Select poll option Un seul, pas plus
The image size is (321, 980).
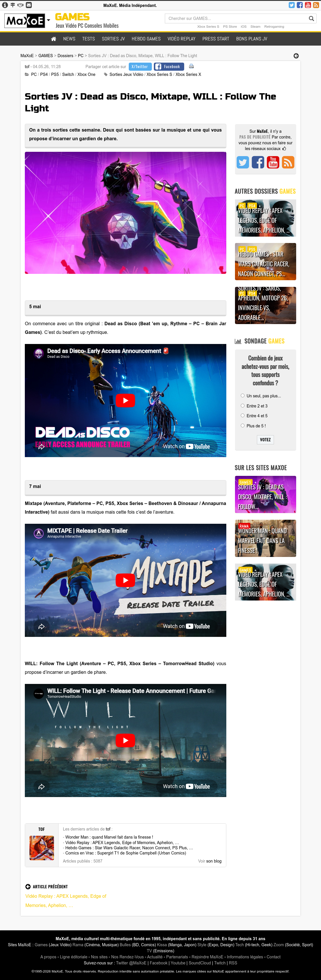pyautogui.click(x=242, y=396)
